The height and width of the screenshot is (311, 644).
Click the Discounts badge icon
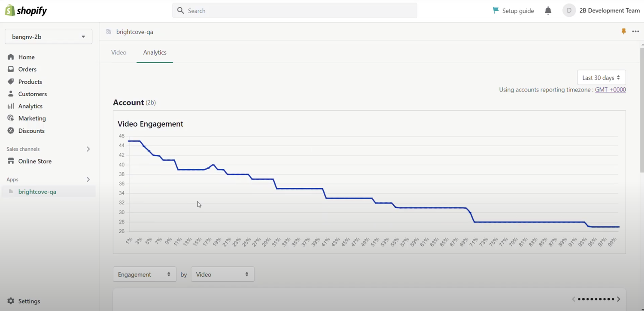click(11, 131)
